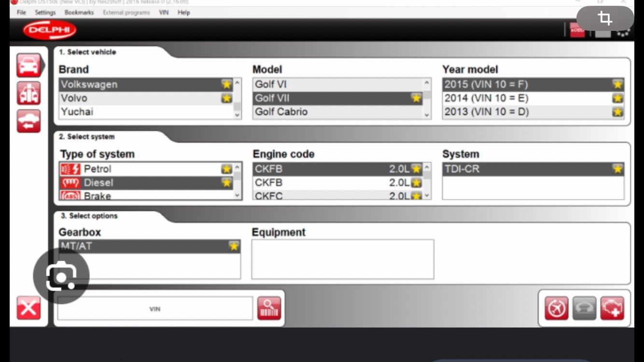Click the red X cancel icon
The height and width of the screenshot is (362, 644).
[x=28, y=308]
